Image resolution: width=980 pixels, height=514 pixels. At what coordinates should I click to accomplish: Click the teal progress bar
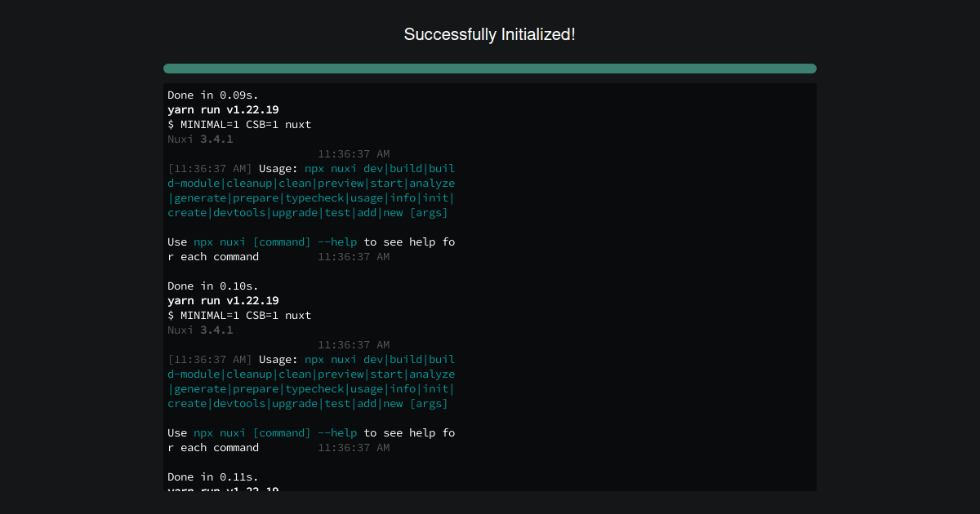pos(490,69)
